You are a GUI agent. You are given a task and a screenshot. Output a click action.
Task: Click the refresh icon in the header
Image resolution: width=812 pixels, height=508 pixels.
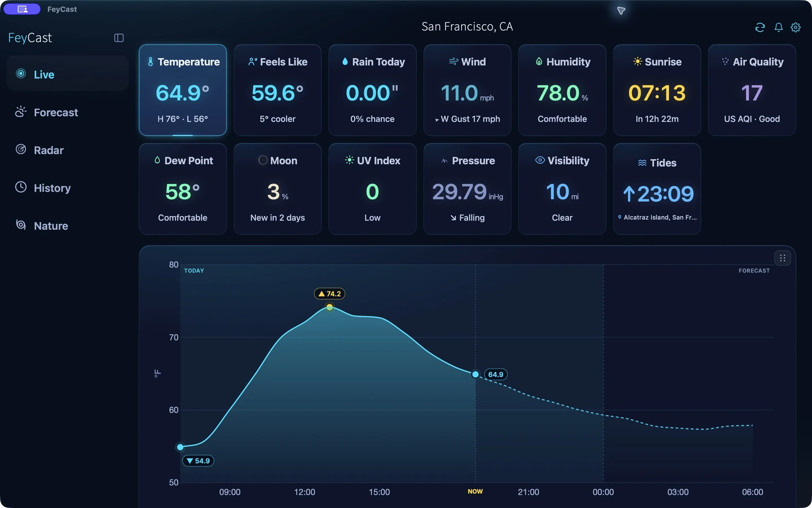click(x=760, y=27)
